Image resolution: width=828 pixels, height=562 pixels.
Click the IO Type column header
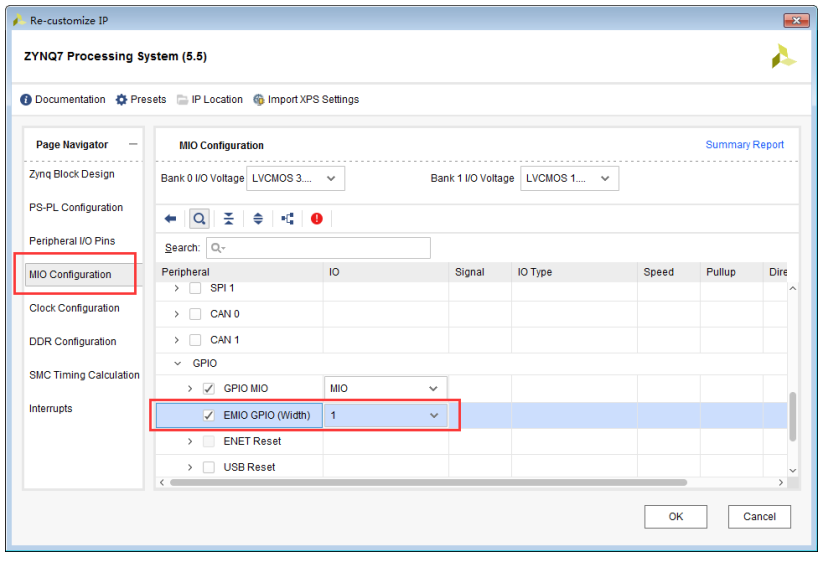click(x=575, y=272)
